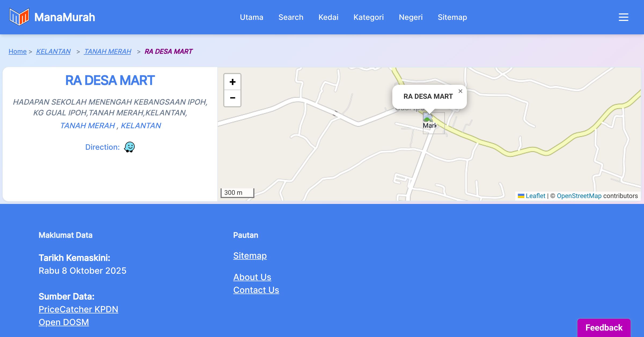Open the Kedai nav link
The width and height of the screenshot is (644, 337).
(x=328, y=17)
